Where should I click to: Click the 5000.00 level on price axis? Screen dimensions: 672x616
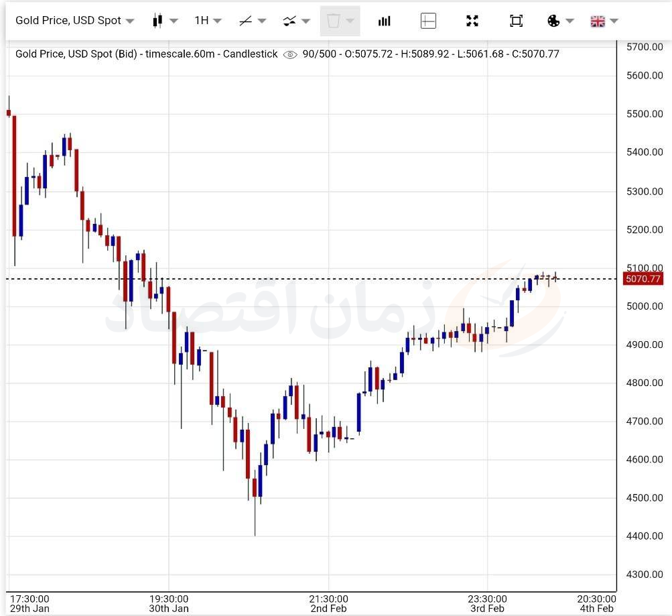click(x=644, y=306)
